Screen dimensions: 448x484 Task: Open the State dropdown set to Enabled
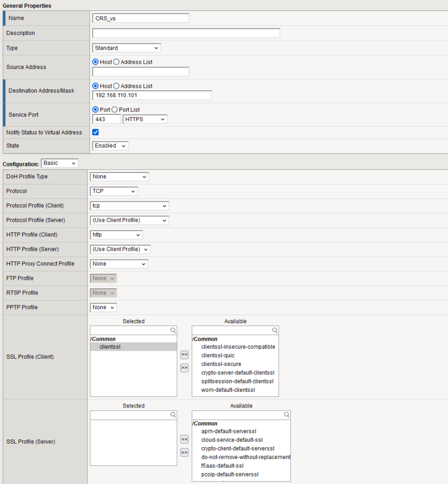coord(110,146)
